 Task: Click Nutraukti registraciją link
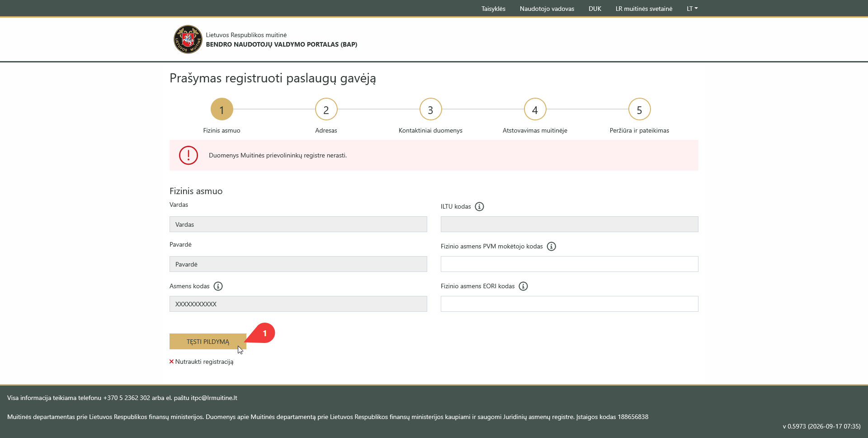(204, 362)
